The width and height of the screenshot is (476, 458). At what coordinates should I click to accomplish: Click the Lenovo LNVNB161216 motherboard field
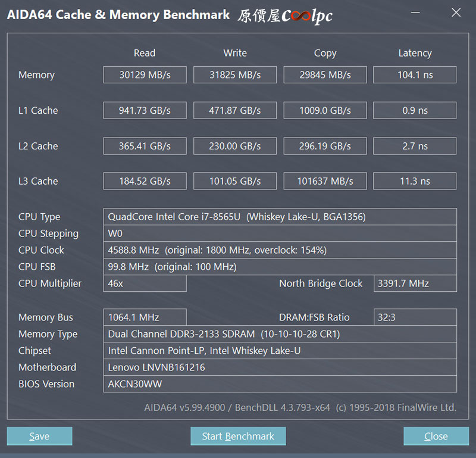coord(280,367)
